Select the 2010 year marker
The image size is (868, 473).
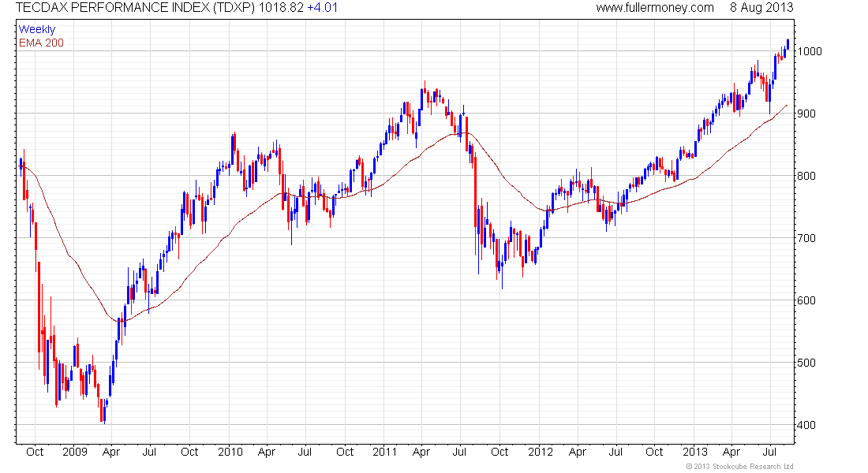click(230, 452)
